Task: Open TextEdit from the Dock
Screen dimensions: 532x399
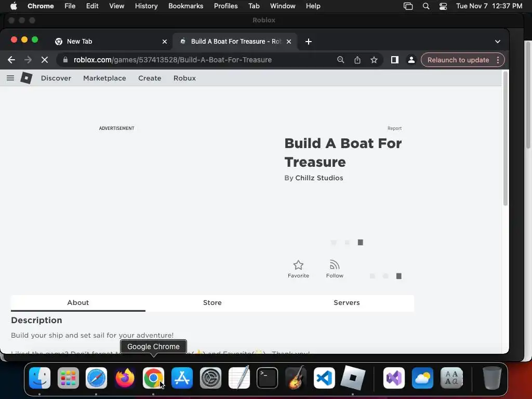Action: 239,378
